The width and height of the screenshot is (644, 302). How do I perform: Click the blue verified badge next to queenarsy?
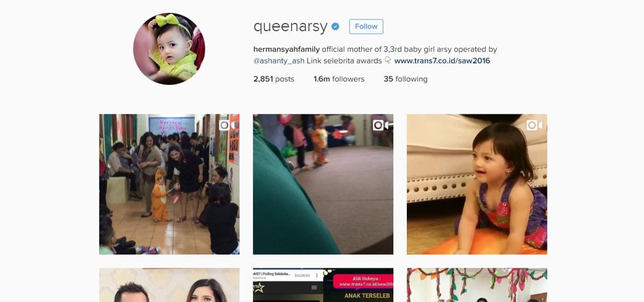pos(335,26)
